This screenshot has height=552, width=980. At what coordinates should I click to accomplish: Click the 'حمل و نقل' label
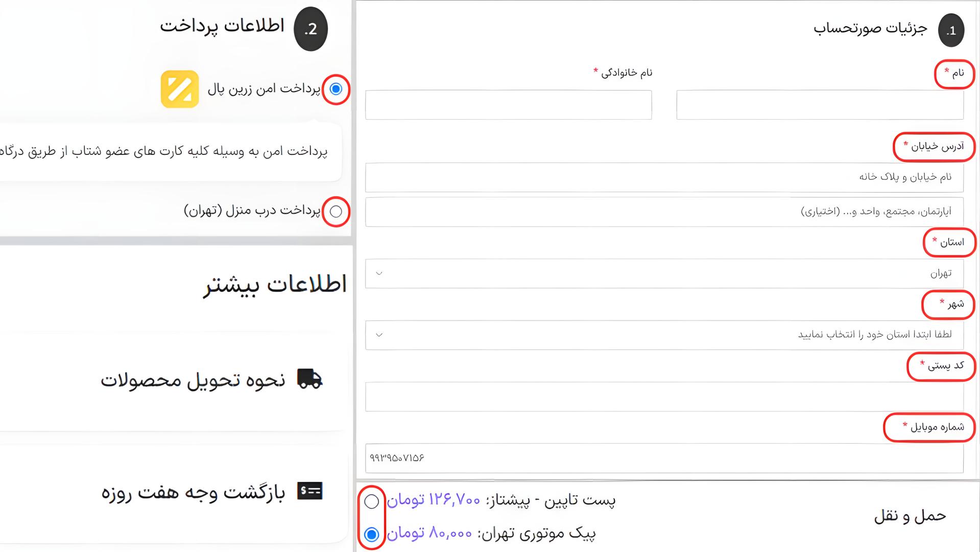910,516
